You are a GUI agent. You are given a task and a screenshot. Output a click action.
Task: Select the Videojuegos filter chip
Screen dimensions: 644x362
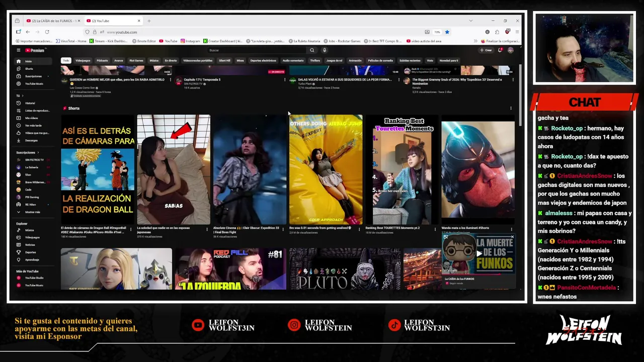83,60
